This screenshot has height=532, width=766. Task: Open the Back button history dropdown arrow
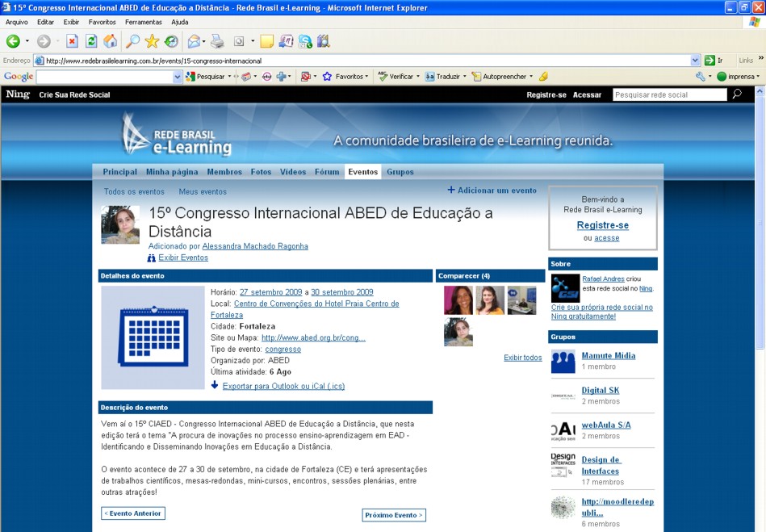click(27, 41)
